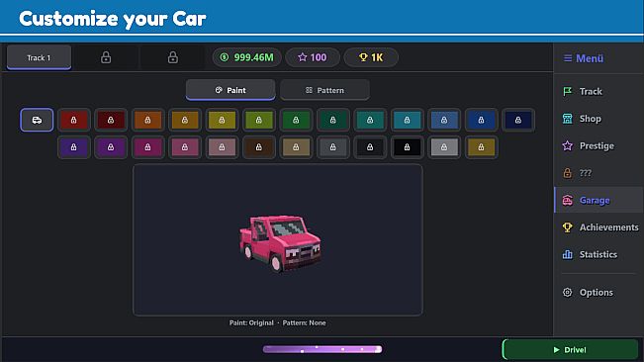
Task: Select the original paint car icon swatch
Action: [37, 120]
